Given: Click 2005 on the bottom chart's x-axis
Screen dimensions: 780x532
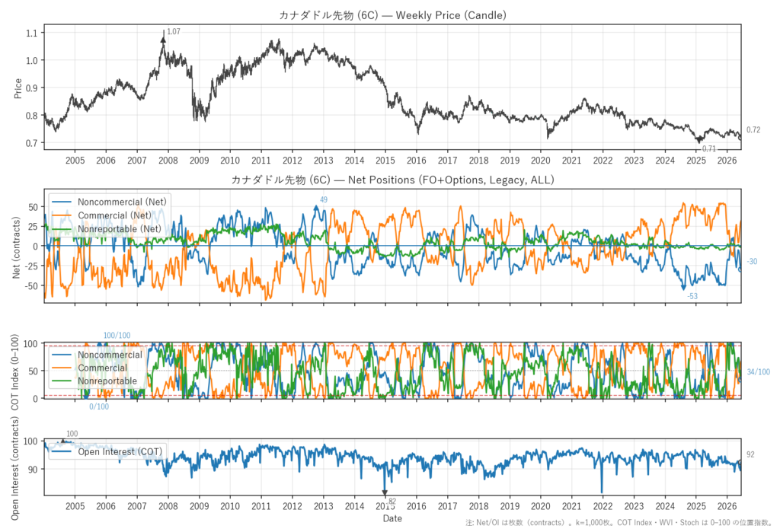Looking at the screenshot, I should pos(75,507).
